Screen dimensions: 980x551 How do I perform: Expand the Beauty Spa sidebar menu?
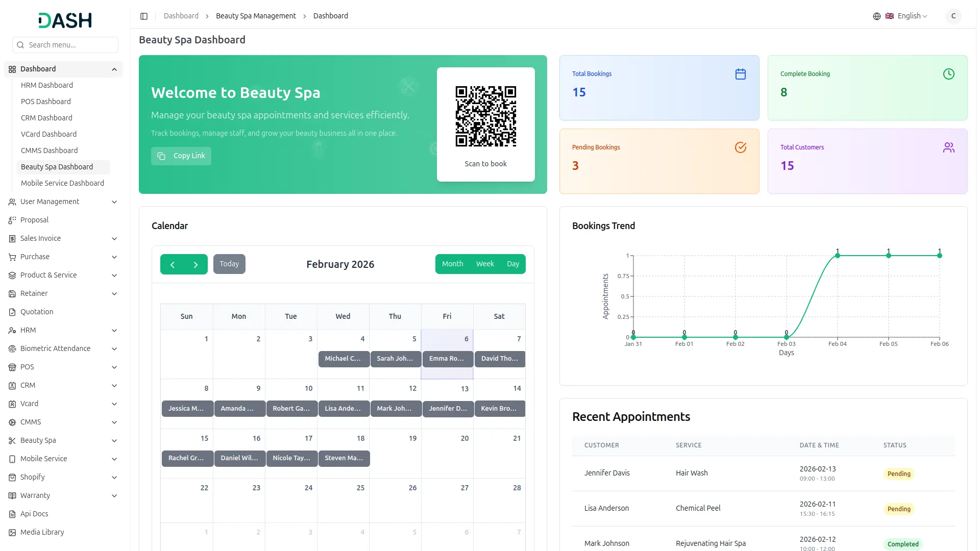click(x=63, y=441)
